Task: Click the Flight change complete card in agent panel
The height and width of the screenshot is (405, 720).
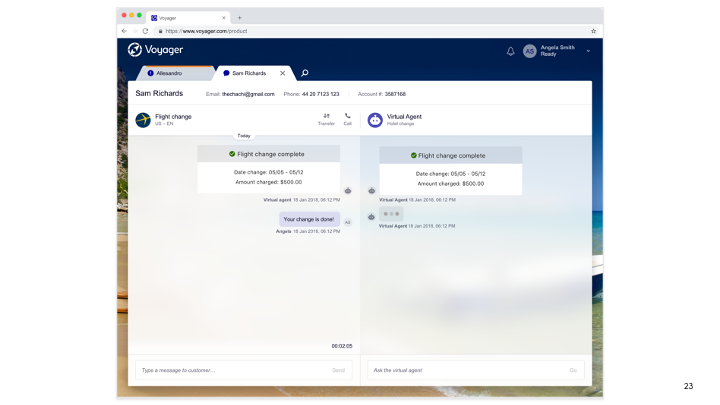Action: tap(450, 171)
